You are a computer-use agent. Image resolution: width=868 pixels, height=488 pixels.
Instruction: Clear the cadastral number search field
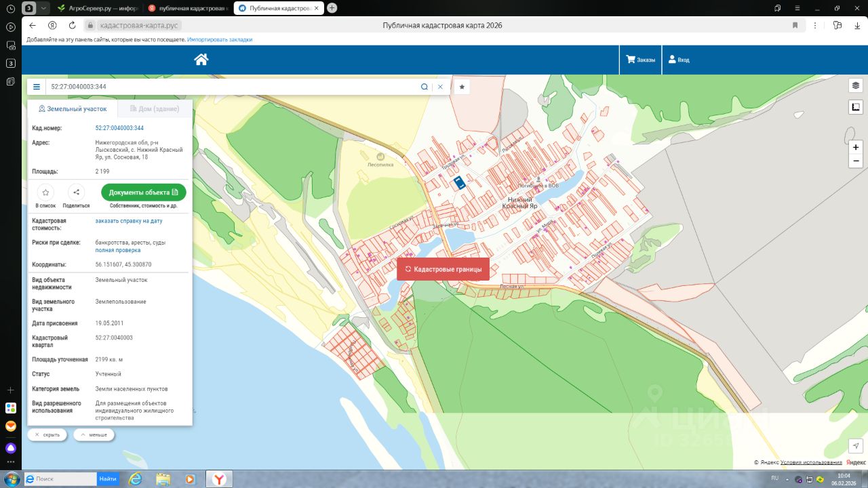tap(440, 87)
